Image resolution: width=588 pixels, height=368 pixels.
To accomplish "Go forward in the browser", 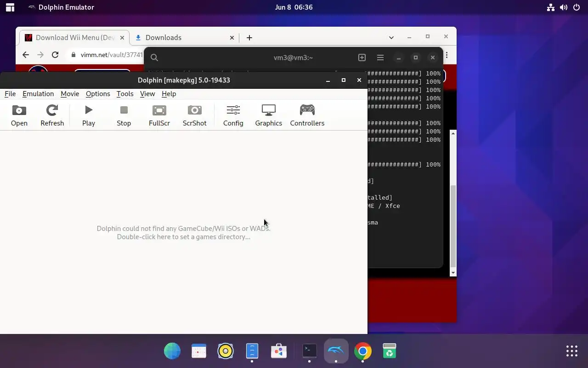I will (40, 55).
